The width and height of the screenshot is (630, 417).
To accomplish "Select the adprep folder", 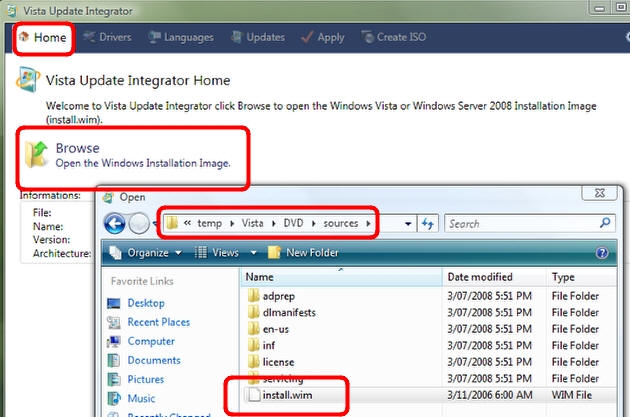I will [278, 296].
